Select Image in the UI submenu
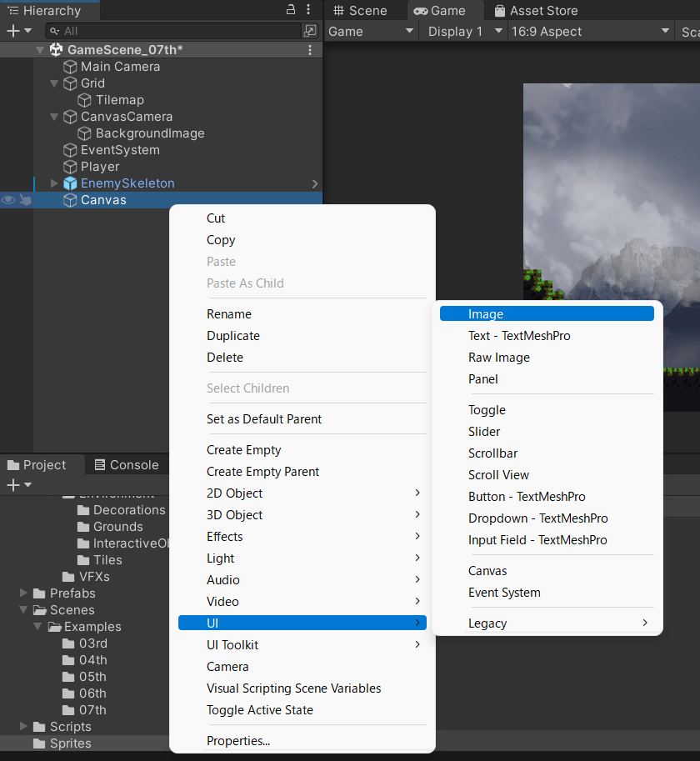This screenshot has height=761, width=700. (547, 314)
